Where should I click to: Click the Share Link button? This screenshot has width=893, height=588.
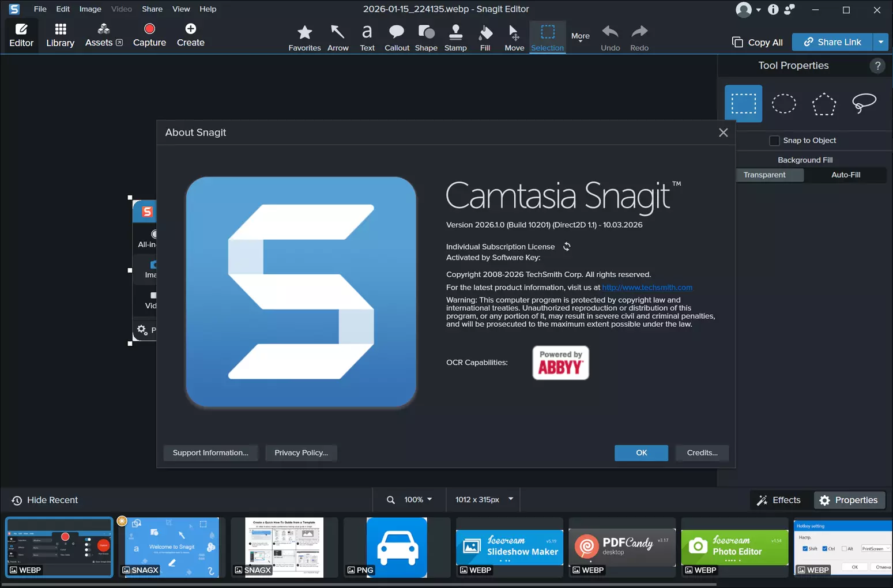(x=832, y=42)
